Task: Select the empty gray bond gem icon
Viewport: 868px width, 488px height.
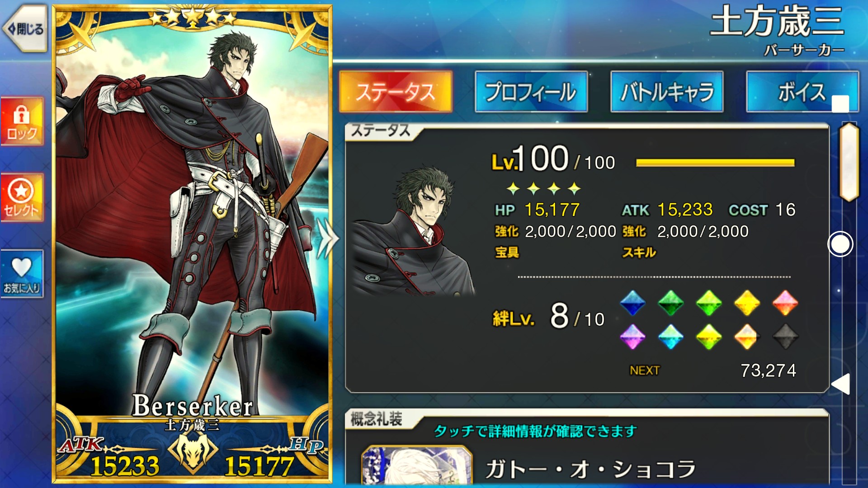Action: coord(785,337)
